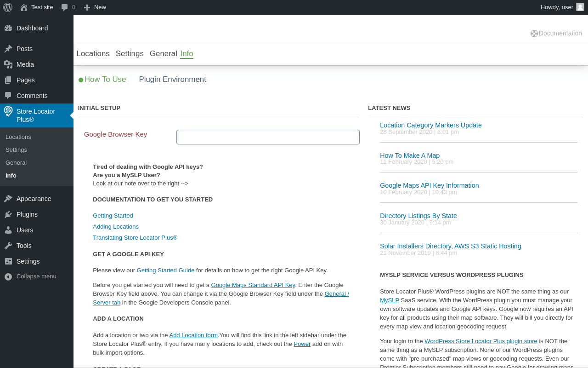The image size is (588, 368).
Task: Click the Users person icon
Action: [8, 230]
